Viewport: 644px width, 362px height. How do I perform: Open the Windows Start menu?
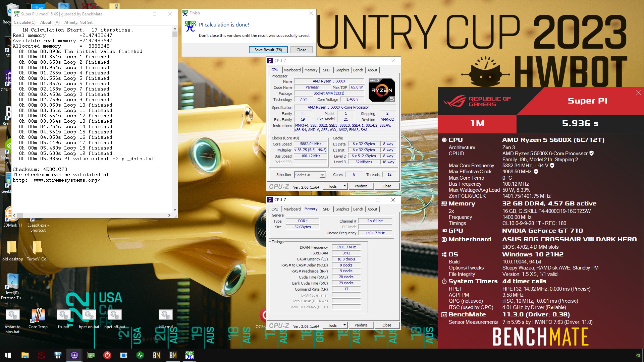(8, 355)
